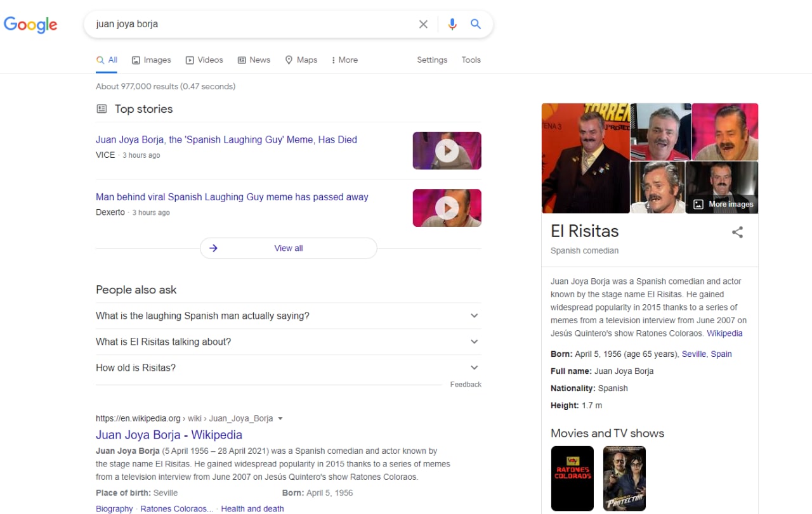Screen dimensions: 812x514
Task: Open dropdown arrow next to Wikipedia URL
Action: pyautogui.click(x=280, y=418)
